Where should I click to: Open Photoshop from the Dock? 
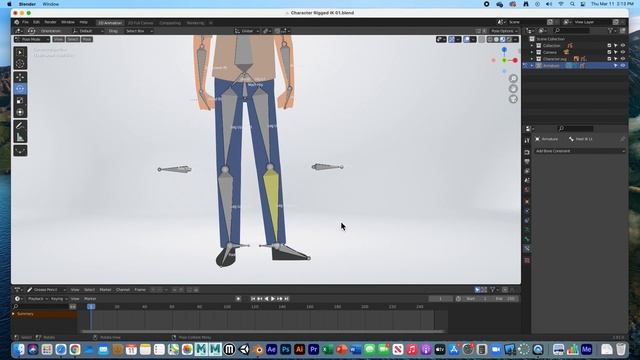tap(285, 349)
